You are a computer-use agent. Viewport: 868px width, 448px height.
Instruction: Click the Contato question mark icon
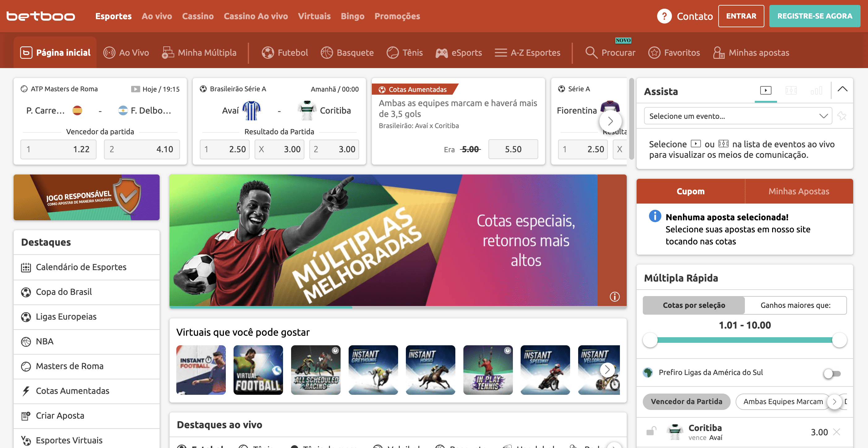[x=664, y=16]
